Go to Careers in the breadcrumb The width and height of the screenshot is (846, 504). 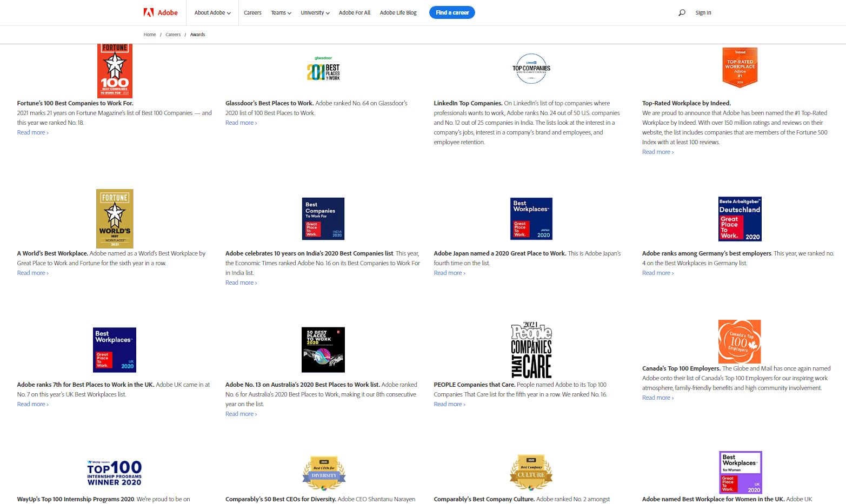click(x=173, y=35)
